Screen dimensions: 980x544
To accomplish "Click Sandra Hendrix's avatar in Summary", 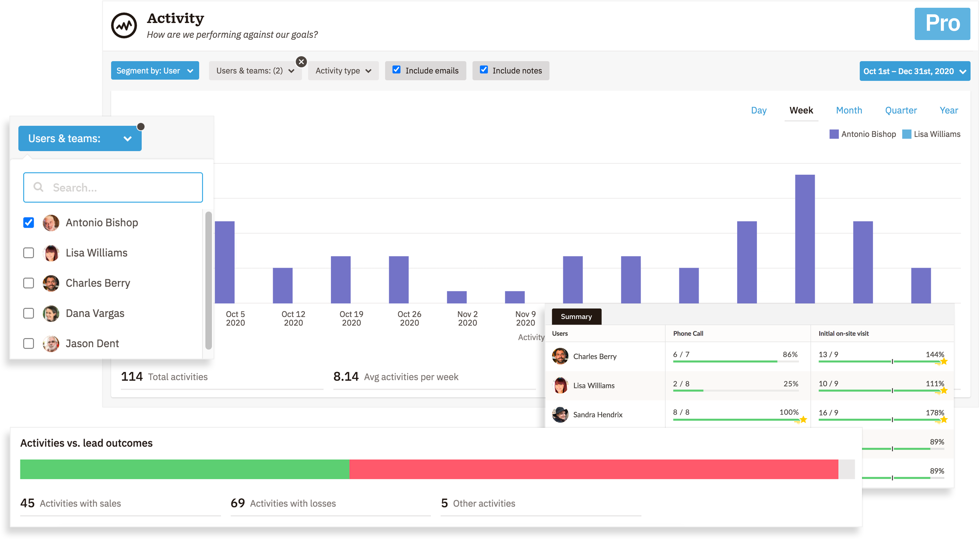I will [560, 415].
